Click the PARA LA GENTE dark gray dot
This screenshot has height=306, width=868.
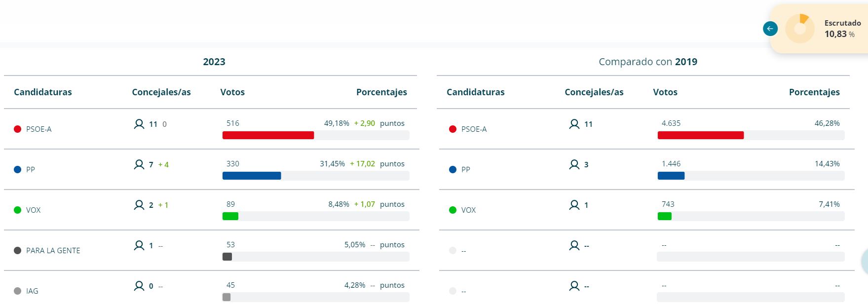pyautogui.click(x=18, y=251)
